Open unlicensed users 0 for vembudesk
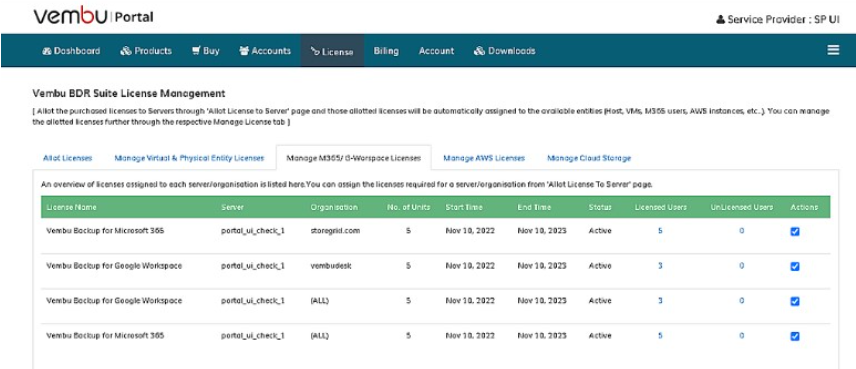 pyautogui.click(x=741, y=266)
